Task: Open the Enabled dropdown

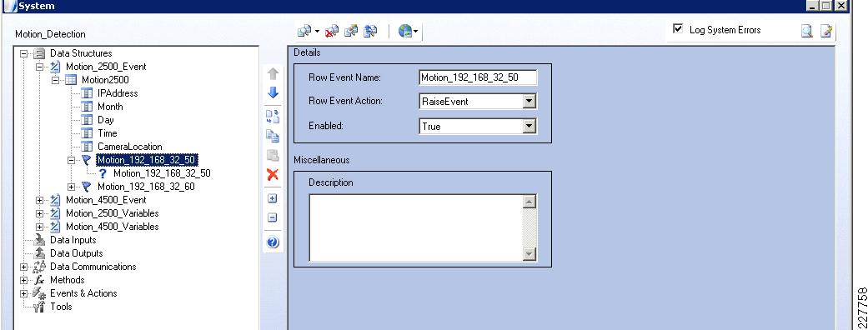Action: point(529,126)
